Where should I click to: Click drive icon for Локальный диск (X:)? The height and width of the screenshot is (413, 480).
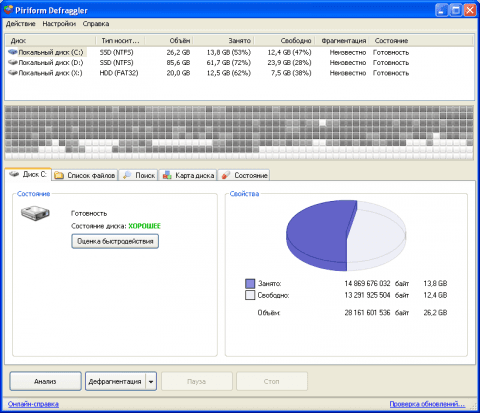click(x=13, y=73)
